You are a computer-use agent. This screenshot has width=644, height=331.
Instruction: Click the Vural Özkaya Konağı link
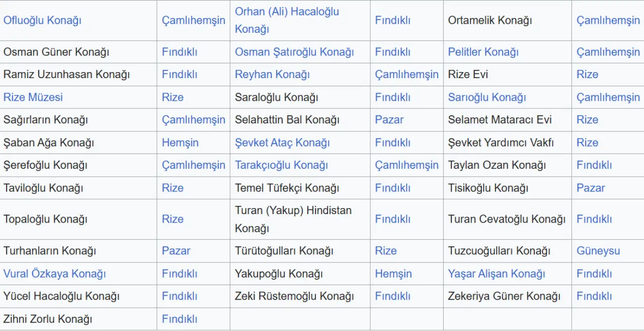point(54,274)
